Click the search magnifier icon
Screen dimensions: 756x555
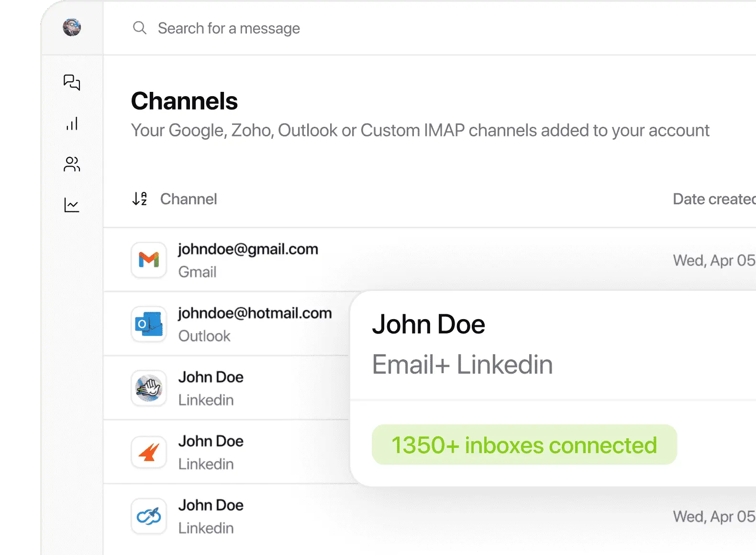click(x=139, y=28)
